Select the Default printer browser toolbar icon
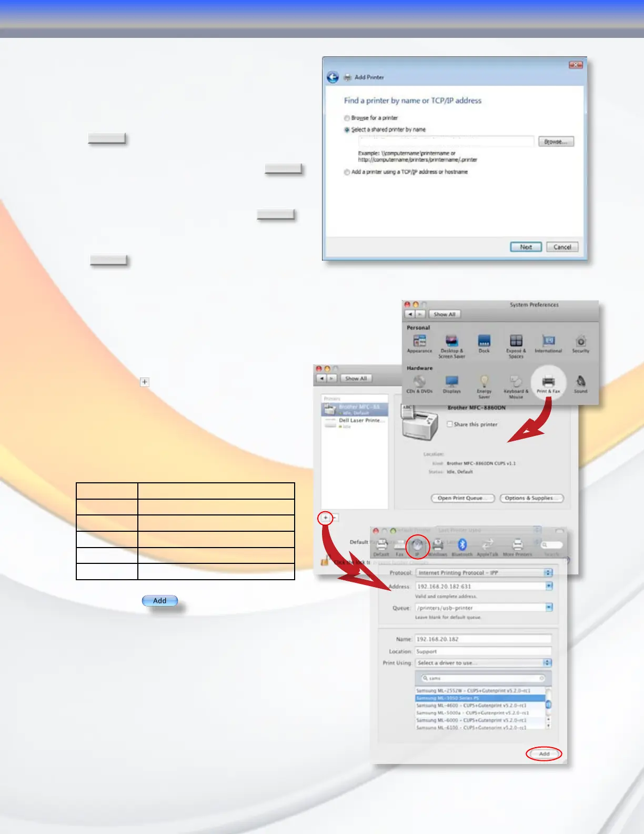The height and width of the screenshot is (834, 644). coord(381,548)
